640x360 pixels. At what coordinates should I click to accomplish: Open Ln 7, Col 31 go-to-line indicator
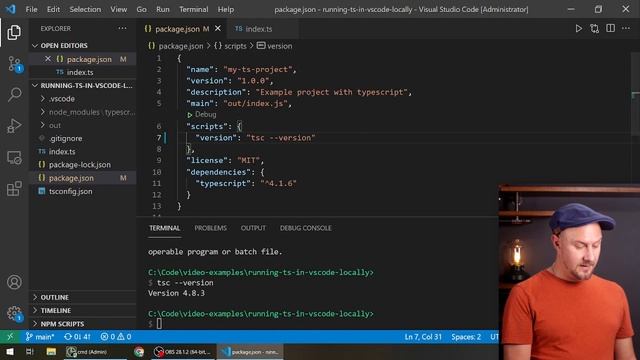point(423,337)
